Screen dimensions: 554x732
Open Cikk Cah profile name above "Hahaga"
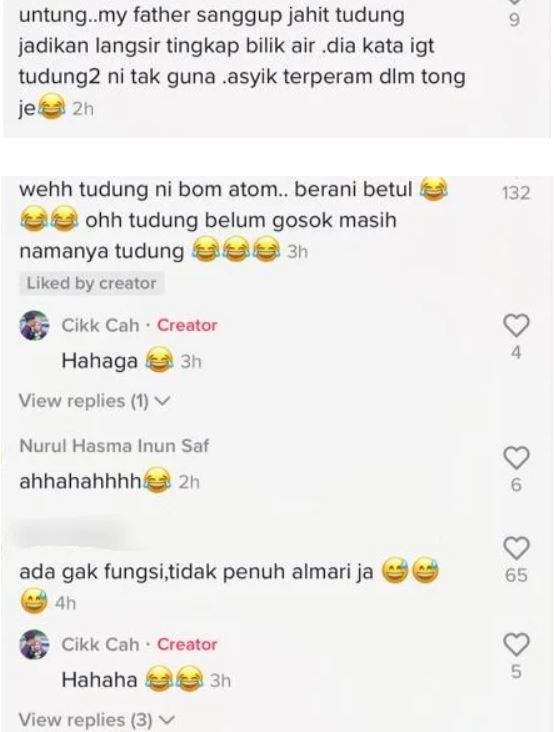point(100,325)
